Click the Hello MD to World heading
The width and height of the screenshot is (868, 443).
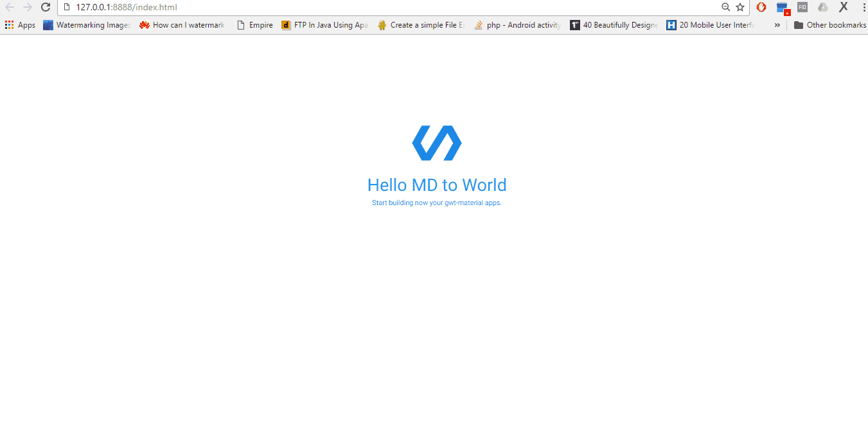[437, 185]
